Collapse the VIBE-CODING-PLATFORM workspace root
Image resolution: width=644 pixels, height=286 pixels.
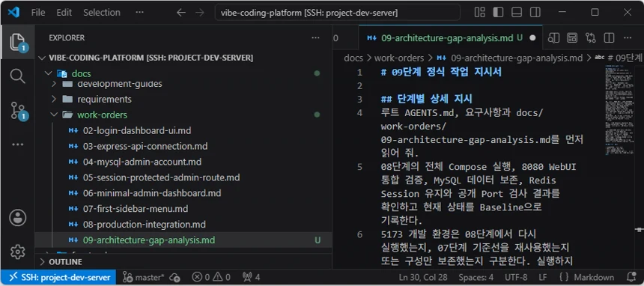(x=42, y=58)
